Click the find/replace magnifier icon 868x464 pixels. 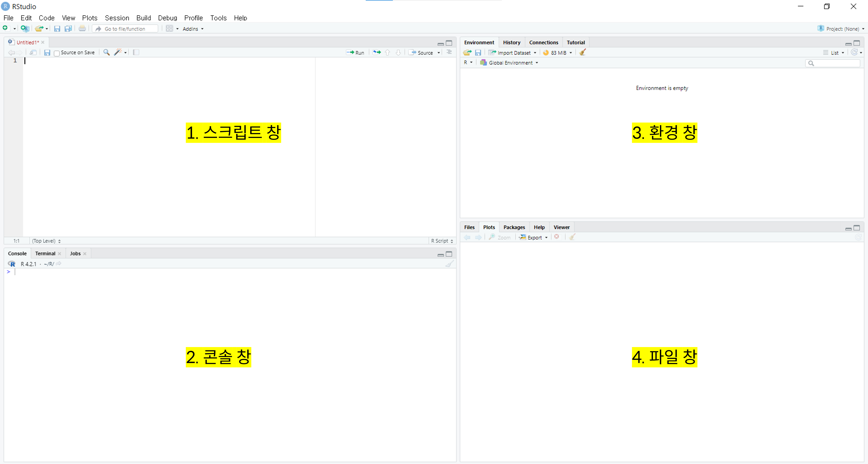click(x=107, y=52)
